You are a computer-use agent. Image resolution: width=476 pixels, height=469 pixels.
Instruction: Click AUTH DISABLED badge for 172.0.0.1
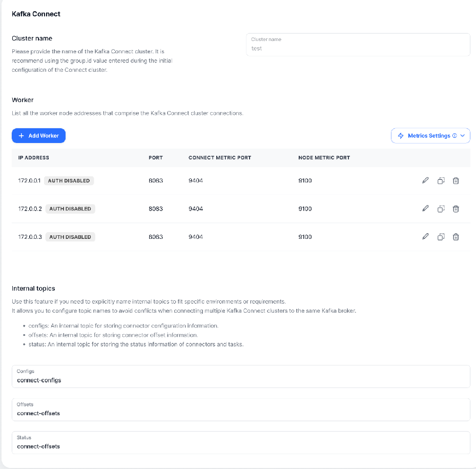(x=69, y=180)
